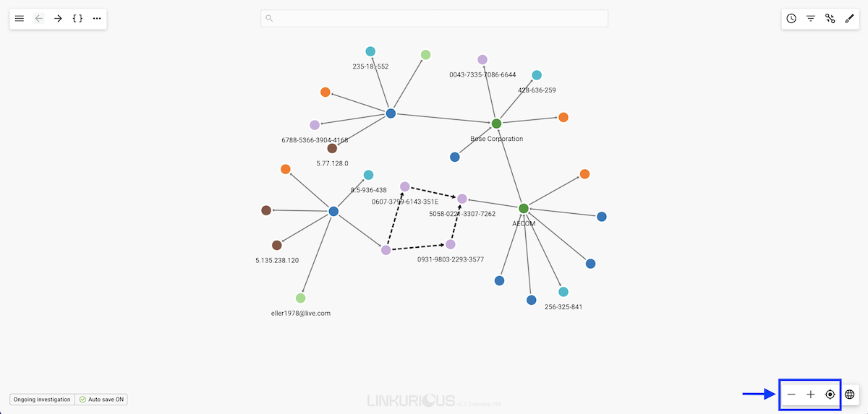
Task: Select the 256-325-841 teal node
Action: [x=563, y=292]
